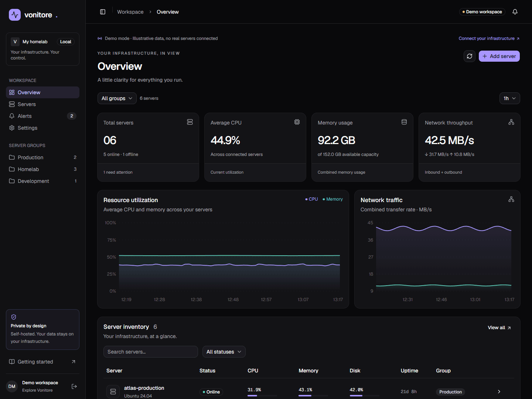Click the '6 servers' count text
Screen dimensions: 532x399
149,98
